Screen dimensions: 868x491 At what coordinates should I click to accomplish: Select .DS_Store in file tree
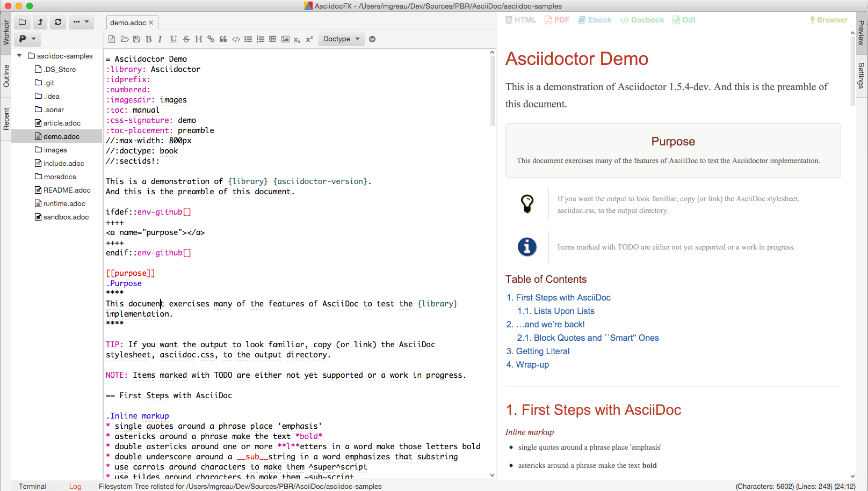(55, 69)
